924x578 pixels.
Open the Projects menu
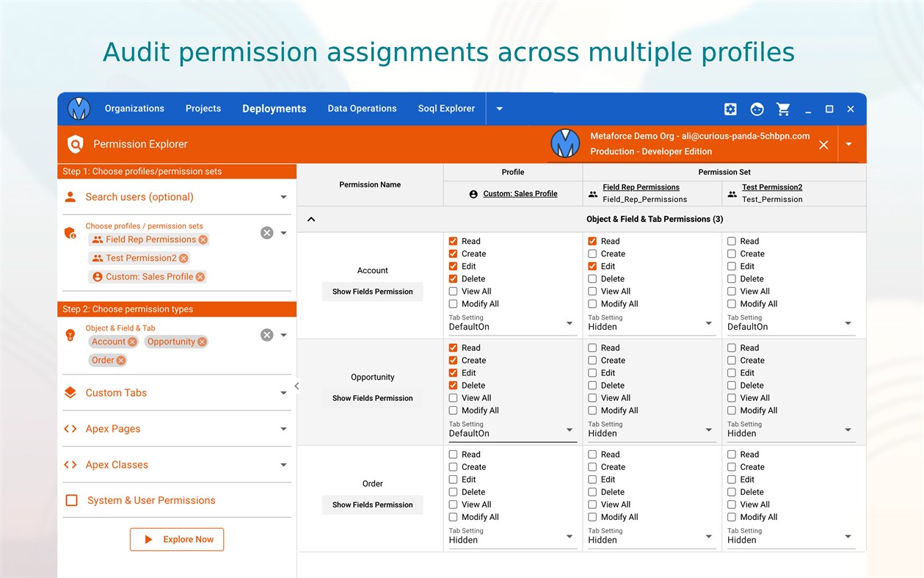203,109
